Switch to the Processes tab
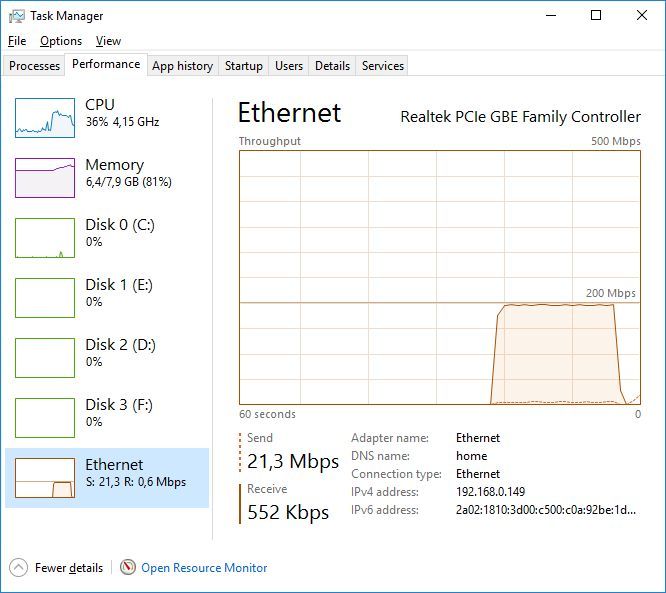Viewport: 666px width, 593px height. (x=35, y=66)
